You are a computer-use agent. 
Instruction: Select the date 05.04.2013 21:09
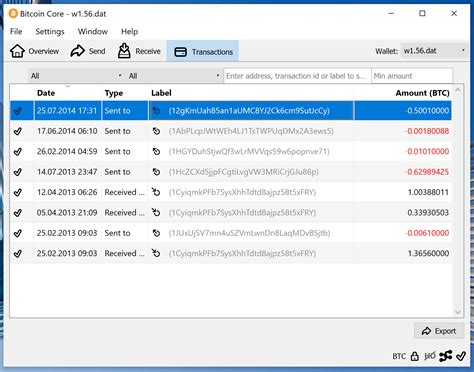pyautogui.click(x=67, y=213)
